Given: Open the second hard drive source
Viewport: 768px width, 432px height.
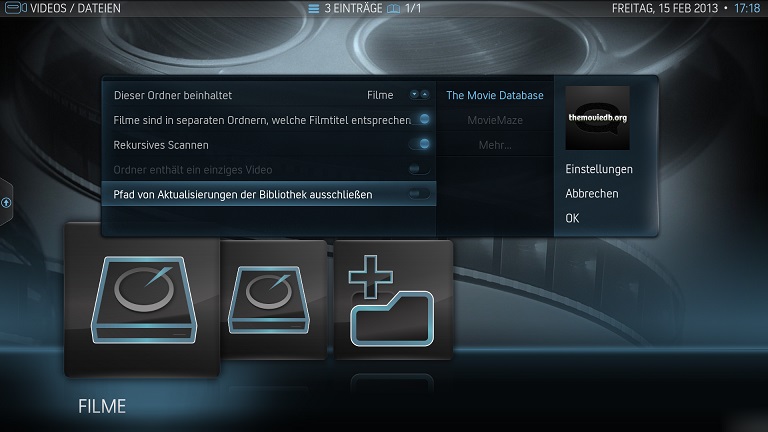Looking at the screenshot, I should coord(268,300).
